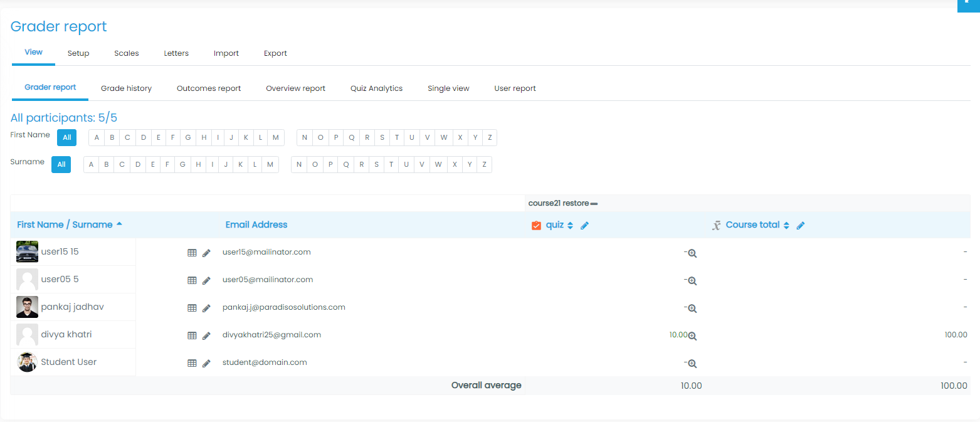Click the orange quiz activity icon
980x422 pixels.
coord(536,226)
